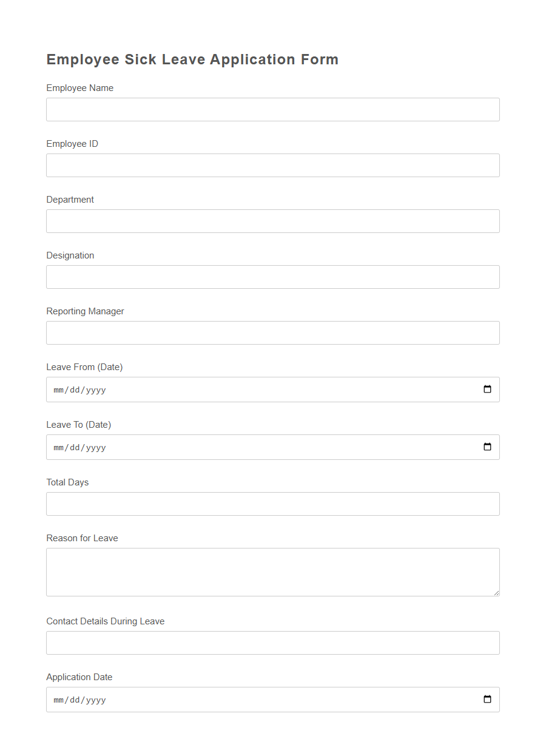Click the Employee Sick Leave Application Form title
The image size is (546, 756).
(192, 59)
